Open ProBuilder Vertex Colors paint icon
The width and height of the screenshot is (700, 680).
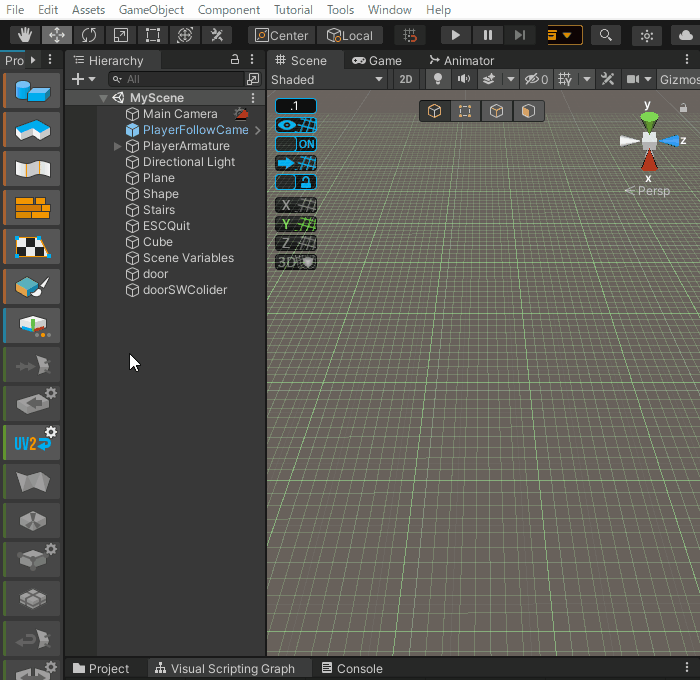[32, 286]
